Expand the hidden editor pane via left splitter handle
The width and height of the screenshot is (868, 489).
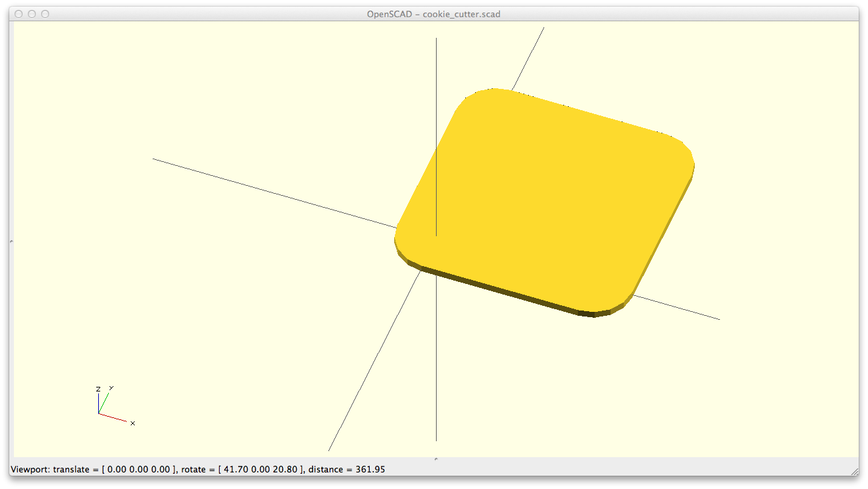point(12,241)
